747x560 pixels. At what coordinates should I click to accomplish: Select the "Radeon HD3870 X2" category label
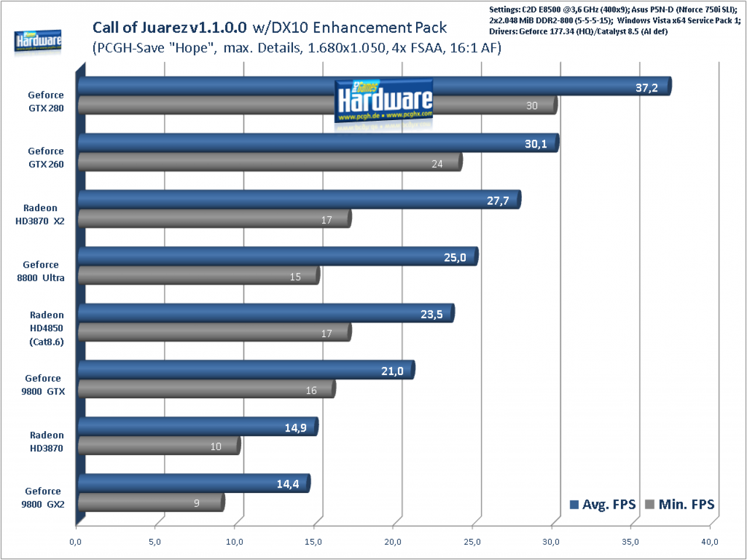[40, 215]
